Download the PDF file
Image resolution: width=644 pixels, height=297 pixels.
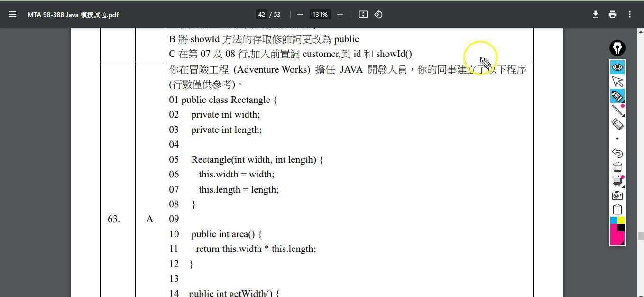(596, 15)
